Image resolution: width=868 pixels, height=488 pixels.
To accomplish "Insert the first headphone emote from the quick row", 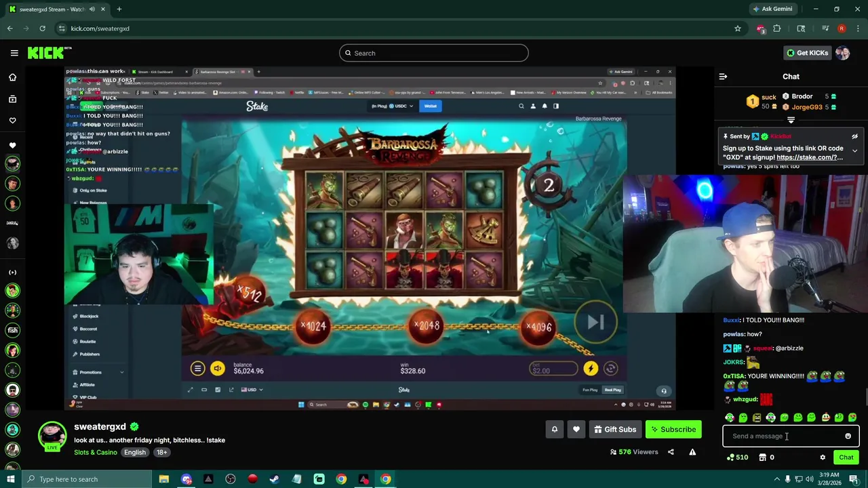I will (729, 418).
